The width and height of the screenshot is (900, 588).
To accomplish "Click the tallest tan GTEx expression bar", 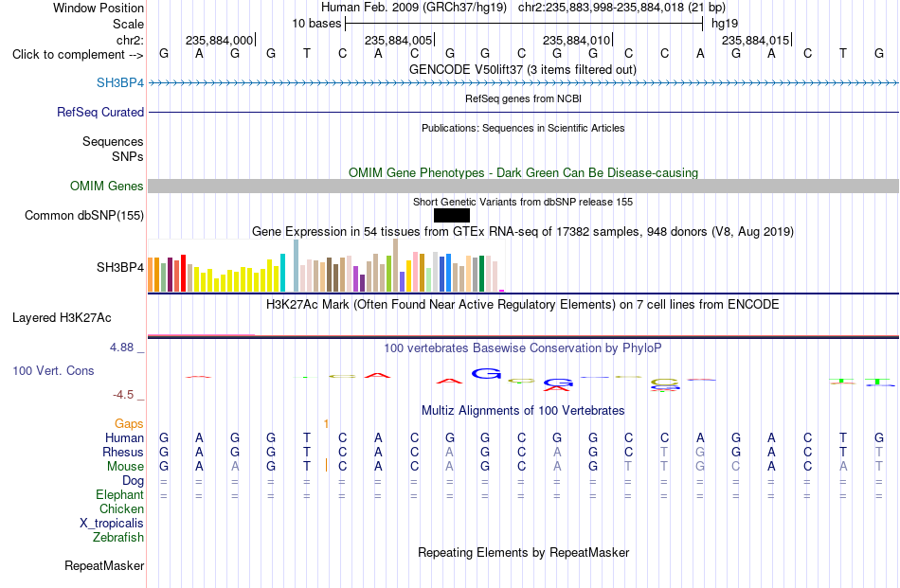I will pyautogui.click(x=395, y=265).
